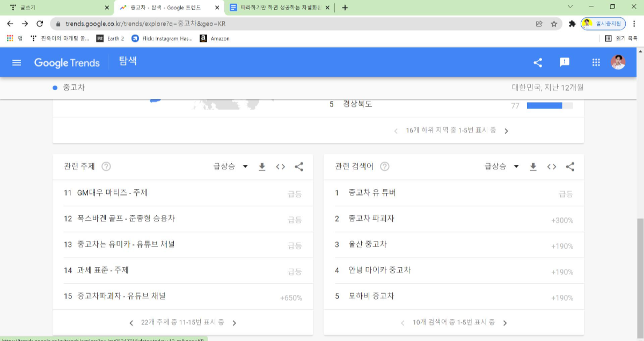Open the feedback icon in the header
Viewport: 644px width, 341px height.
[565, 62]
